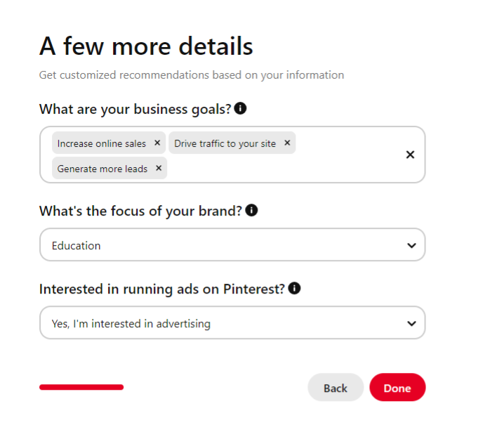Remove the Generate more leads tag
The image size is (504, 439).
[159, 168]
